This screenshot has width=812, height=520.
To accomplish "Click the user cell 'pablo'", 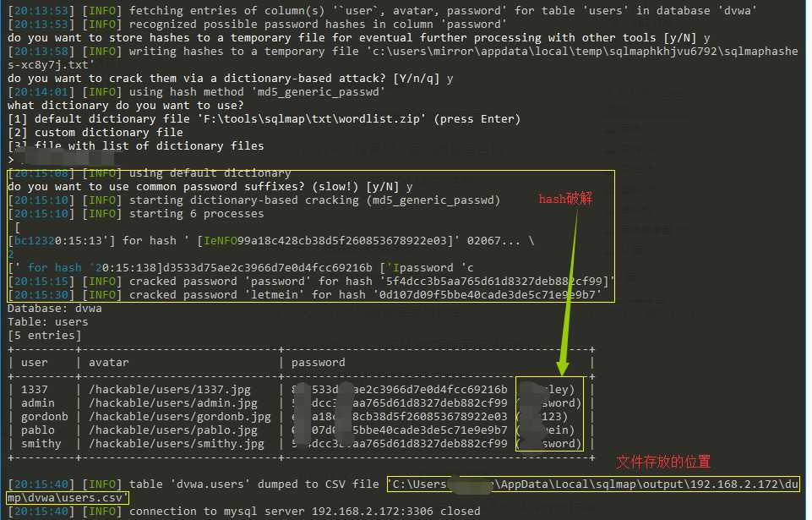I will (37, 430).
